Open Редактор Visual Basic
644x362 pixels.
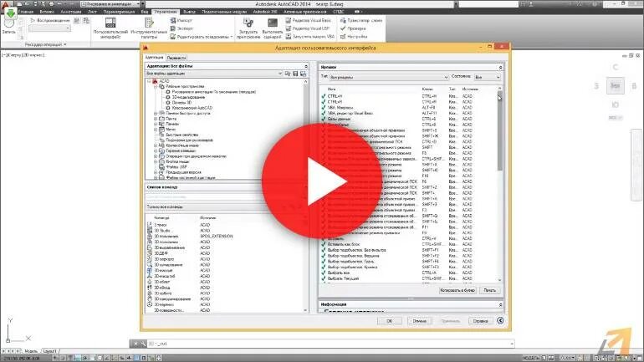click(x=309, y=20)
